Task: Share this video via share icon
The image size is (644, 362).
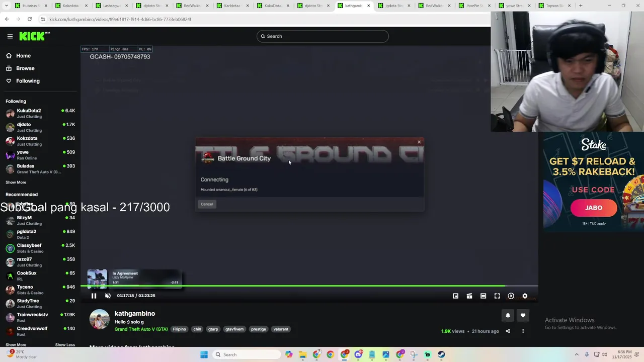Action: click(x=508, y=331)
